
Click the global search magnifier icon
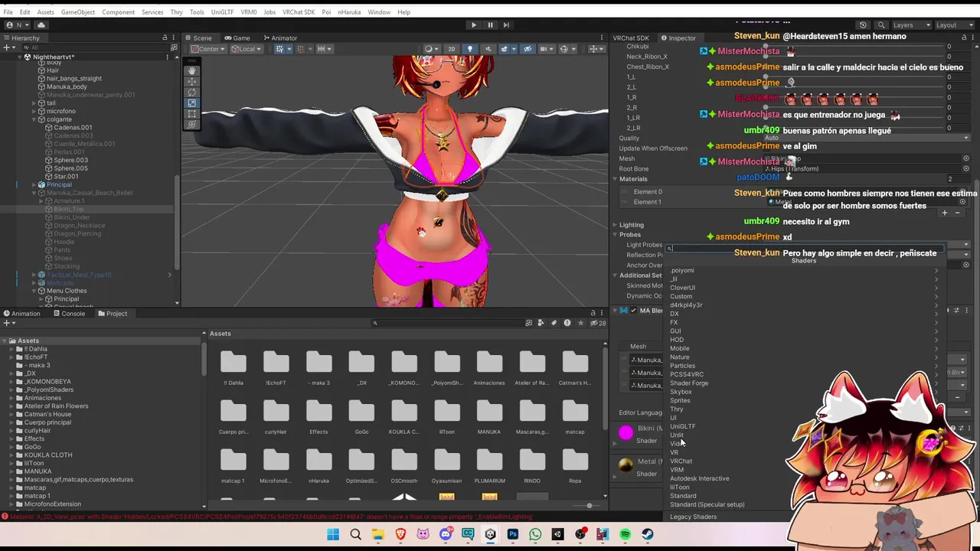pyautogui.click(x=881, y=24)
